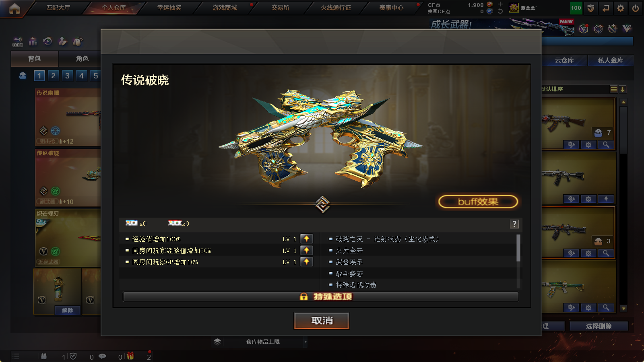The width and height of the screenshot is (644, 362).
Task: Click the diamond emblem below the weapon
Action: point(322,204)
